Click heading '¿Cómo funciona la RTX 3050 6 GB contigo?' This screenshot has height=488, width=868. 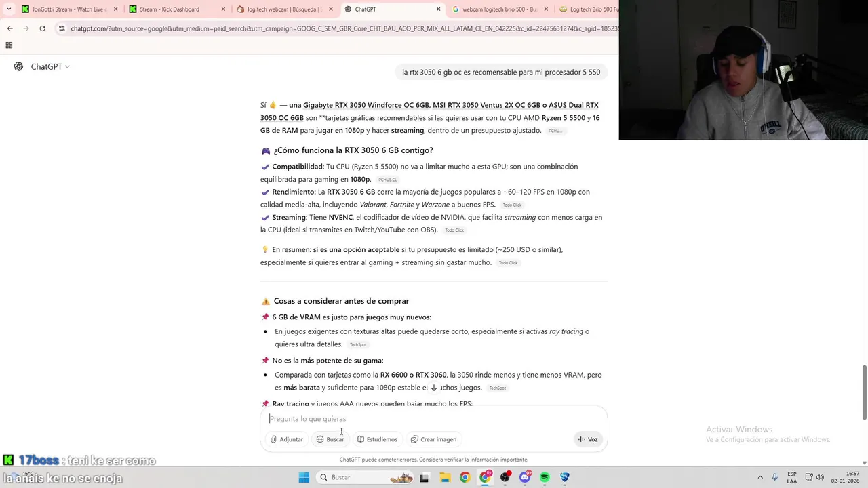[353, 150]
